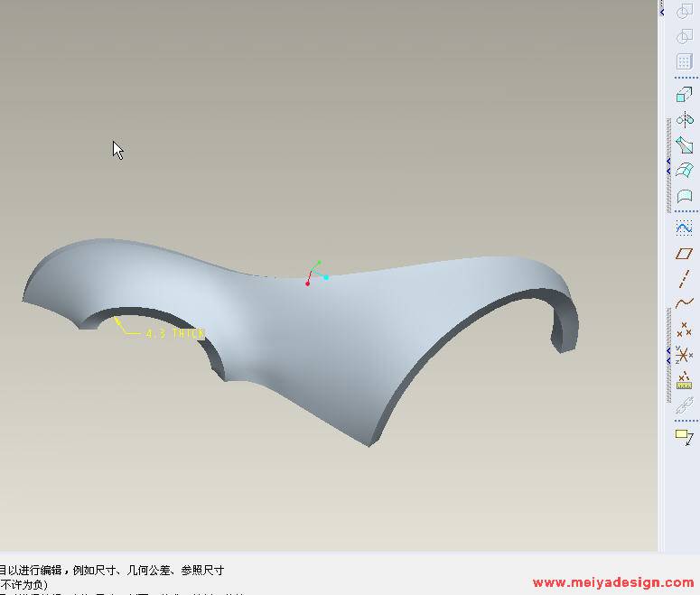Open the Pattern tool
Viewport: 700px width, 595px height.
[x=685, y=61]
